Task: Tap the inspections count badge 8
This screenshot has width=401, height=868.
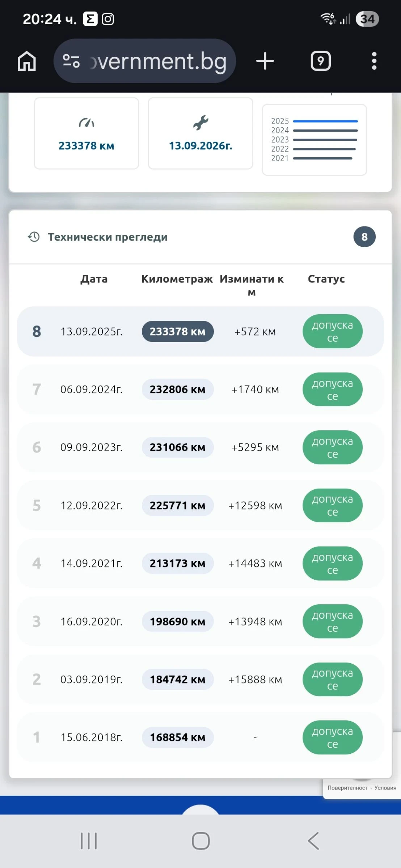Action: point(364,237)
